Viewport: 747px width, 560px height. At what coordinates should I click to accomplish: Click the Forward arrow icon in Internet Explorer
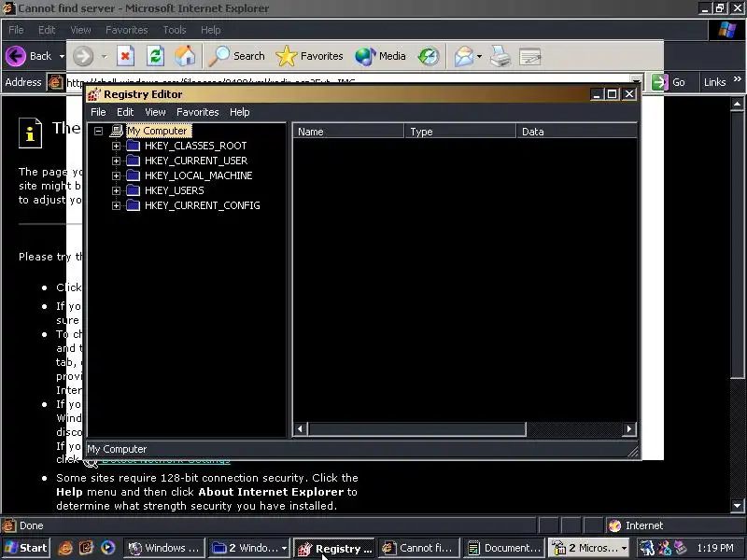pos(83,56)
